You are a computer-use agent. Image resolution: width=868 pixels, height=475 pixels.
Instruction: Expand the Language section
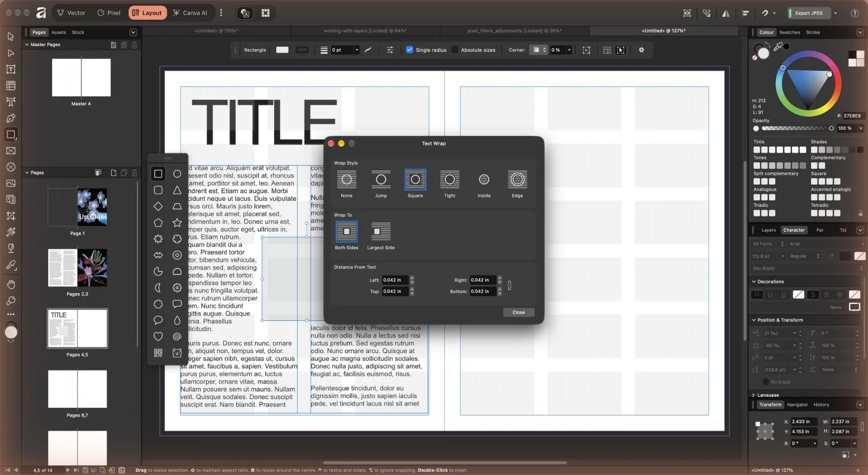point(754,395)
